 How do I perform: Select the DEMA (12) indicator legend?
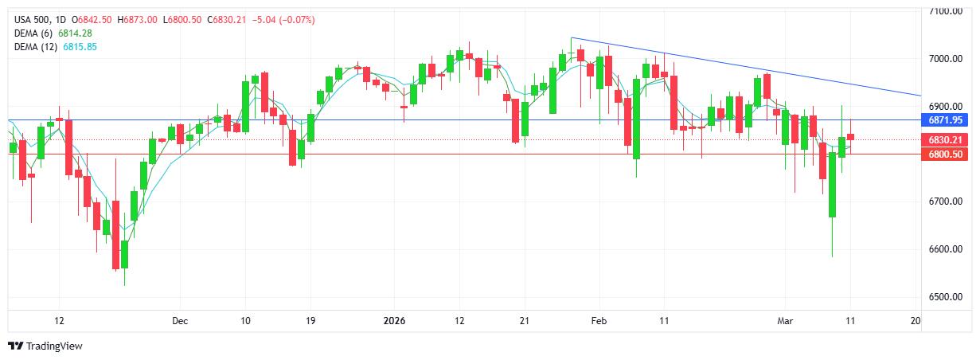point(37,46)
